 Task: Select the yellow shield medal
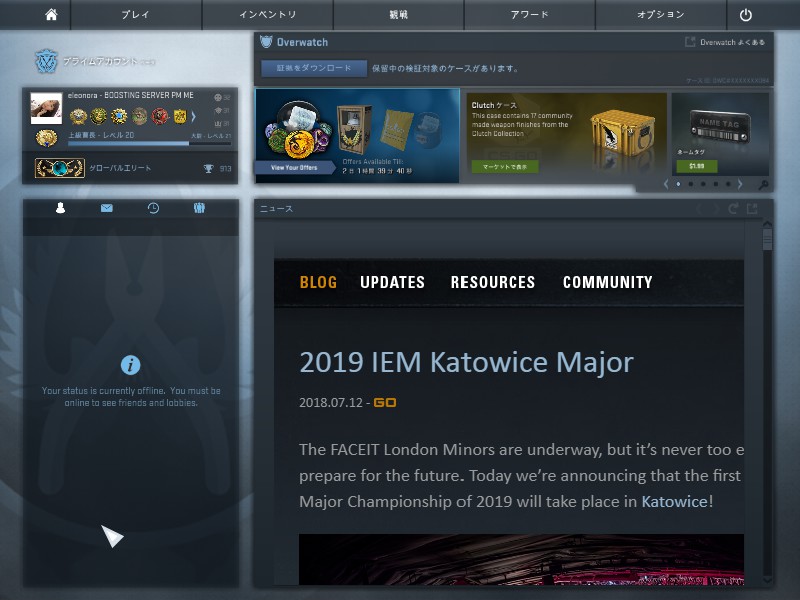tap(180, 116)
